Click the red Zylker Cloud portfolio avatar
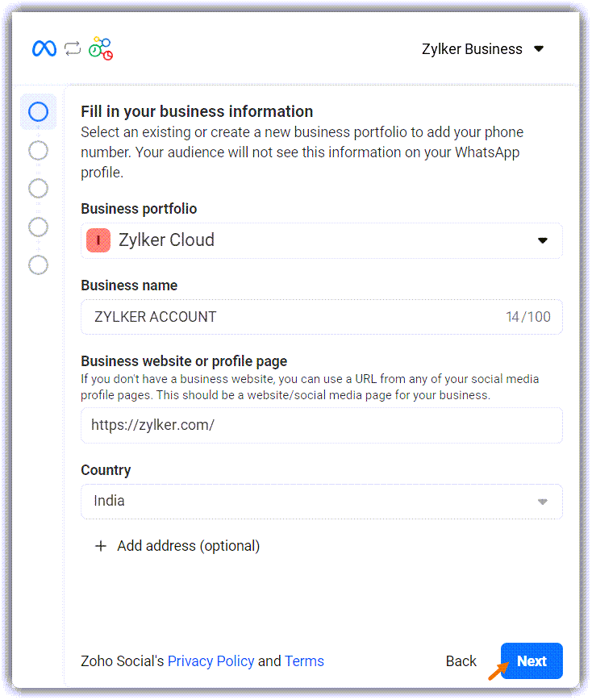 [x=98, y=240]
